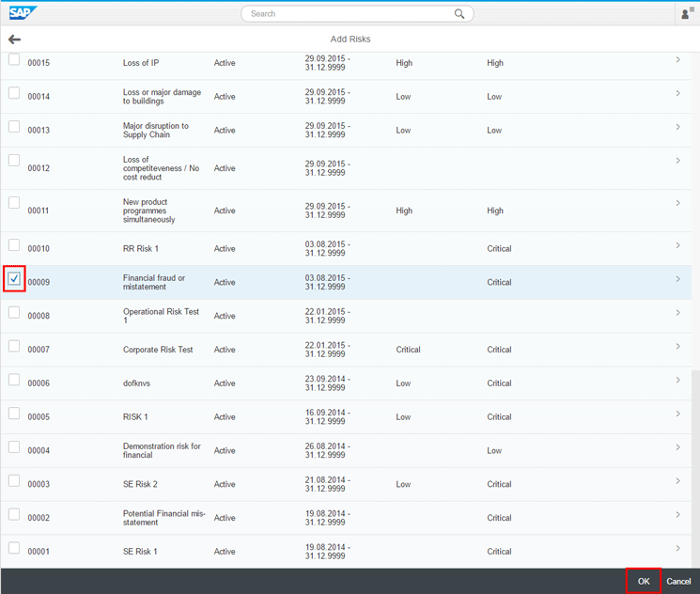Click into the Search input field
The image size is (700, 594).
coord(348,14)
